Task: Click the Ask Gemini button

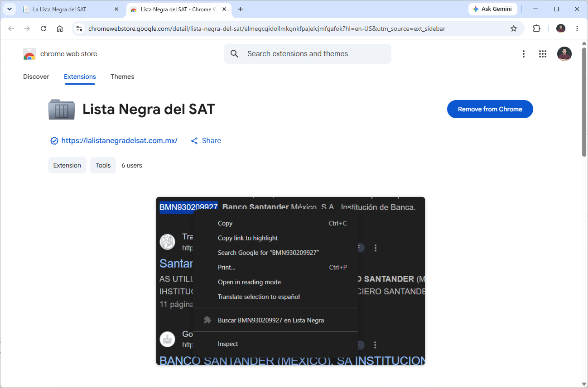Action: click(x=492, y=9)
